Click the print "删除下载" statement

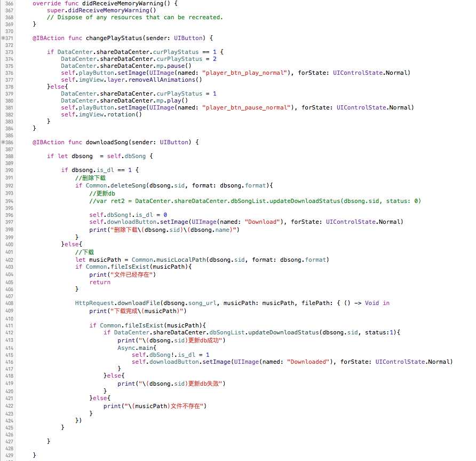click(x=164, y=230)
